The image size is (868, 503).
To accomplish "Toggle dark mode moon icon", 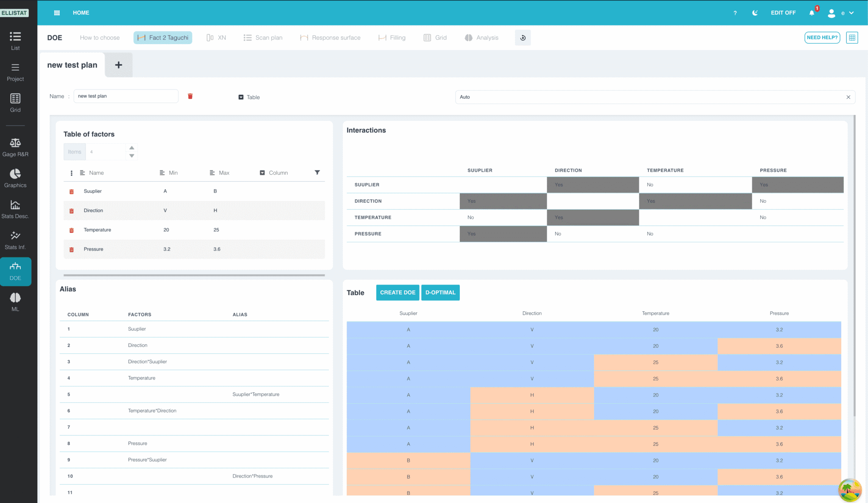I will (x=755, y=13).
